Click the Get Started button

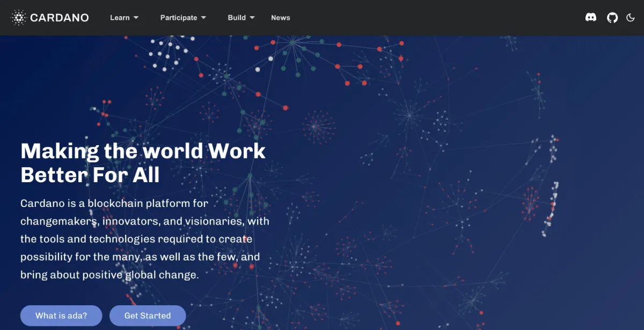148,315
